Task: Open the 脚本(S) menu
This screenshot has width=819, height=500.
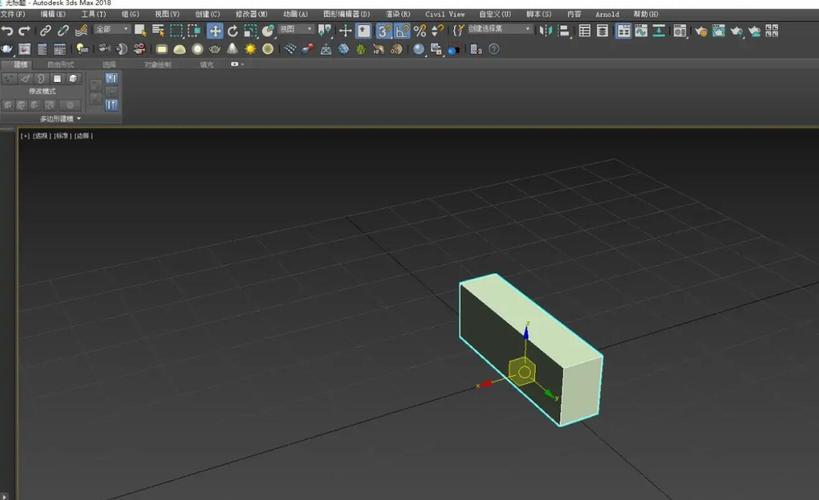Action: [x=539, y=14]
